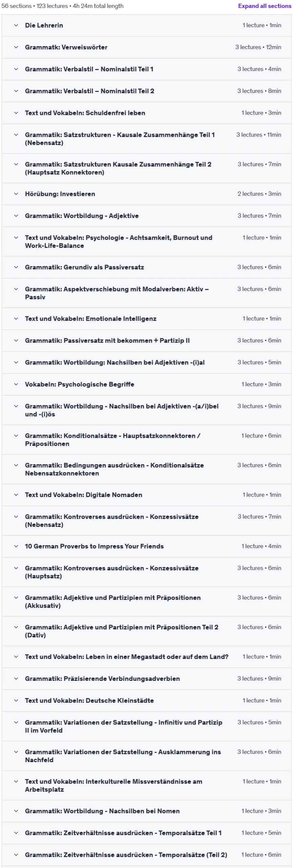This screenshot has height=868, width=293.
Task: Open the 10 German Proverbs section title
Action: click(94, 546)
